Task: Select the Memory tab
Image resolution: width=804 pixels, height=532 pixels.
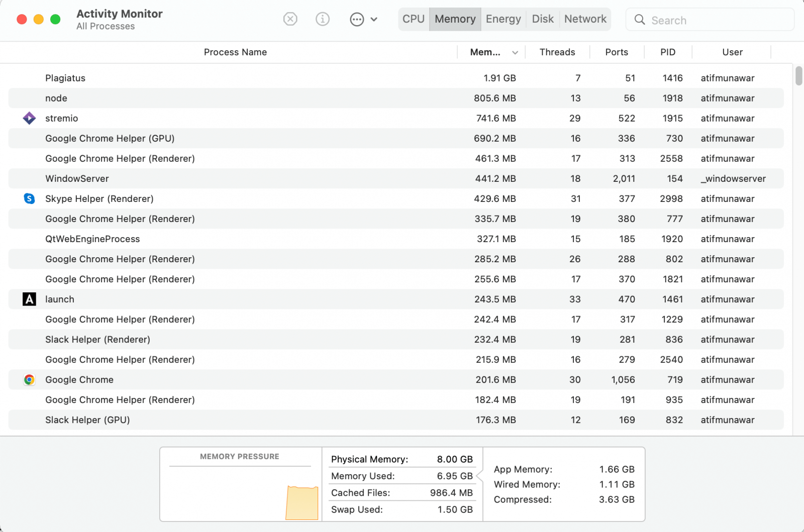Action: pyautogui.click(x=454, y=19)
